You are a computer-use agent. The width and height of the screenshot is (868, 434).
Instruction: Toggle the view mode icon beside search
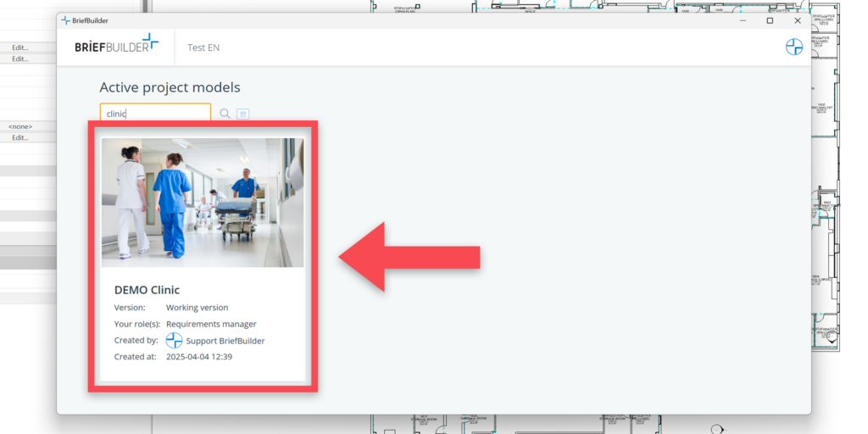(242, 114)
